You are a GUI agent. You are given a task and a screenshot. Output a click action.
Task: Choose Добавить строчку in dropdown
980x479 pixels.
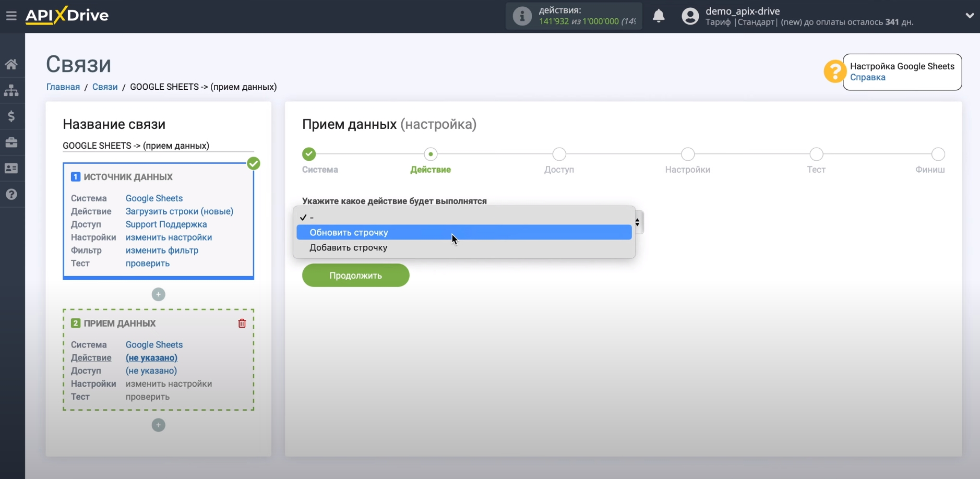(464, 247)
